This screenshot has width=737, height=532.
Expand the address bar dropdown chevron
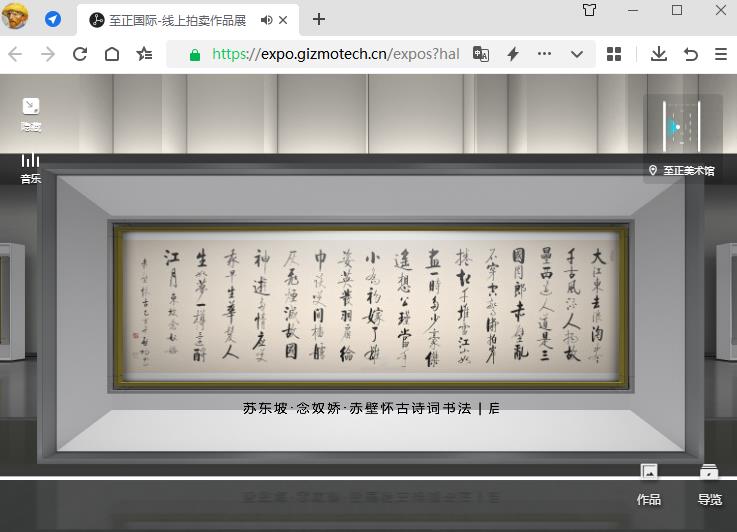577,54
